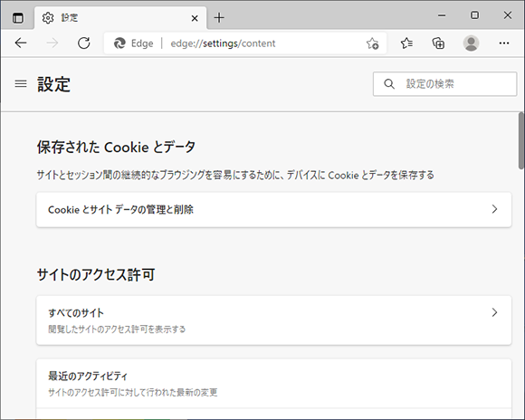This screenshot has width=525, height=420.
Task: Reload the page with the refresh icon
Action: point(83,43)
